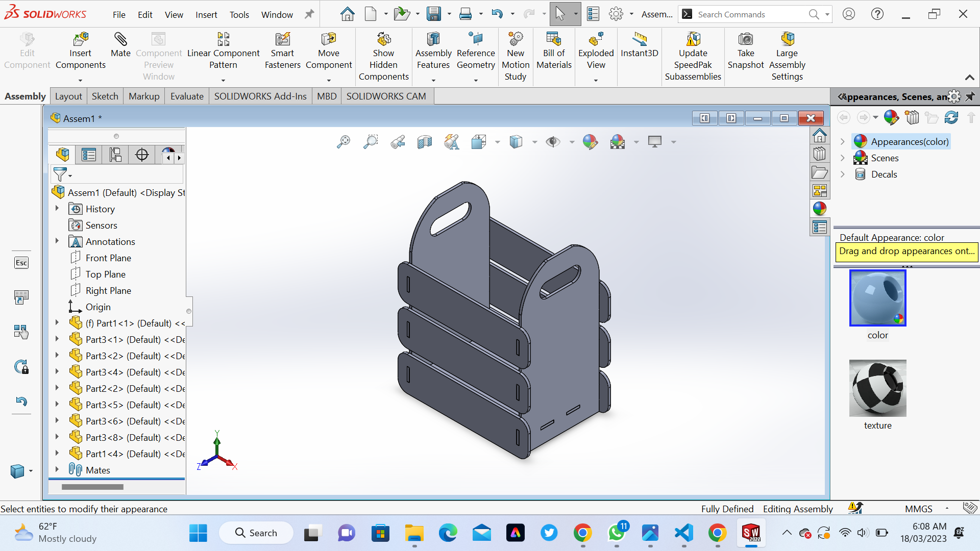Open ConfigurationManager tab icon
980x551 pixels.
click(x=115, y=155)
